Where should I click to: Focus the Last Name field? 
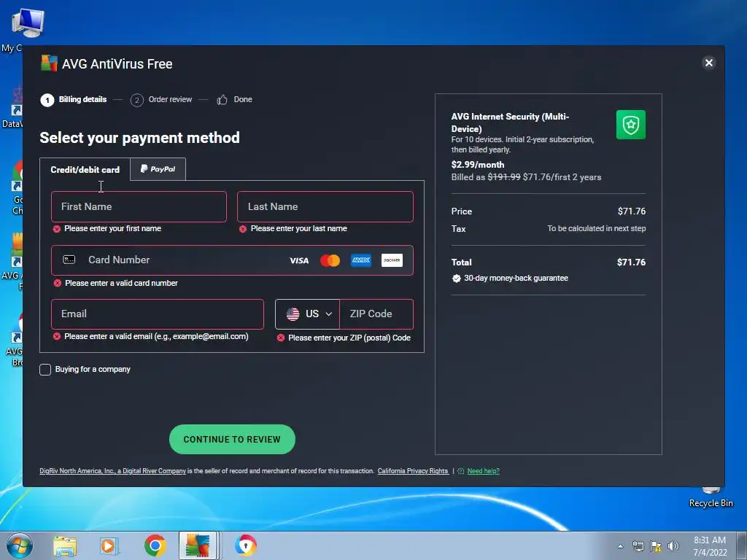click(x=325, y=206)
